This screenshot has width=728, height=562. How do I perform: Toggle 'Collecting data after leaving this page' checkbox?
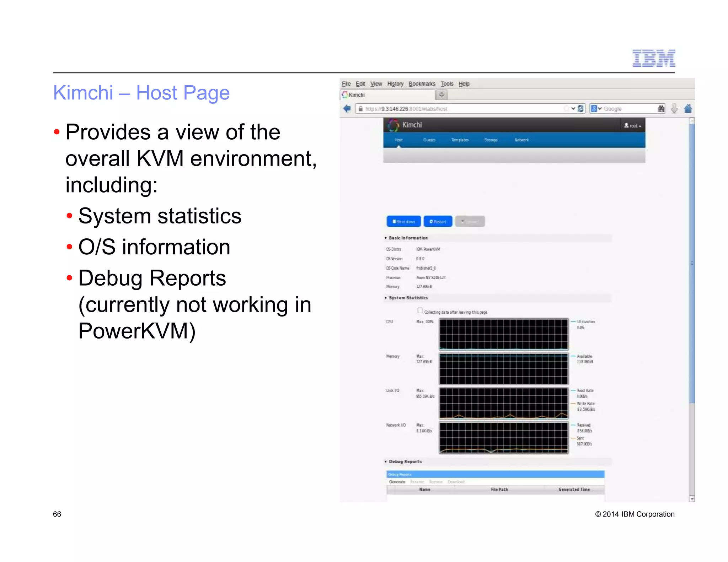click(420, 310)
